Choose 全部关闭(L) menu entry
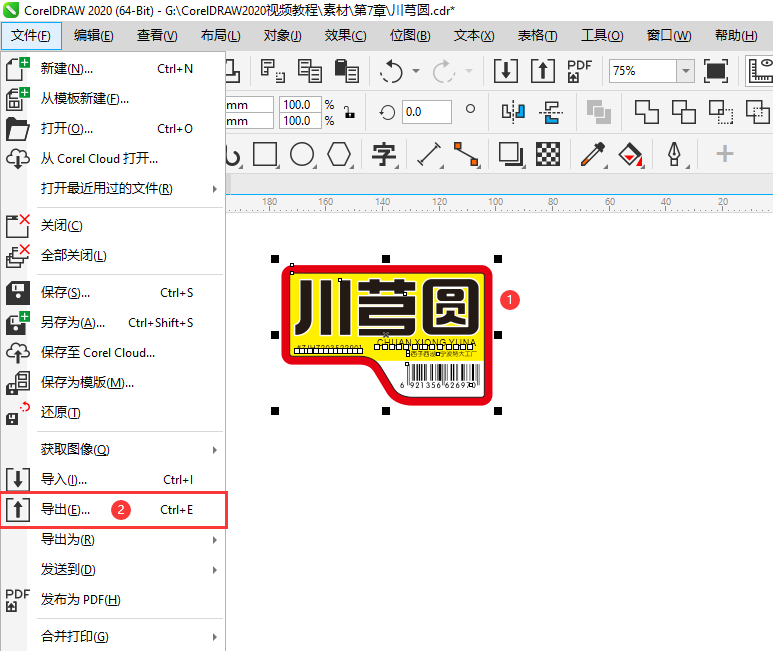The height and width of the screenshot is (651, 773). pyautogui.click(x=113, y=256)
